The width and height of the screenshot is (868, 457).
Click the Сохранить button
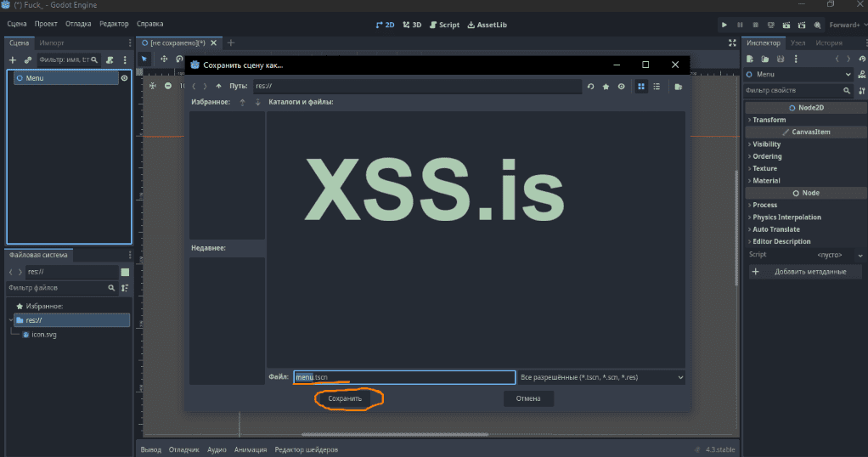tap(345, 398)
